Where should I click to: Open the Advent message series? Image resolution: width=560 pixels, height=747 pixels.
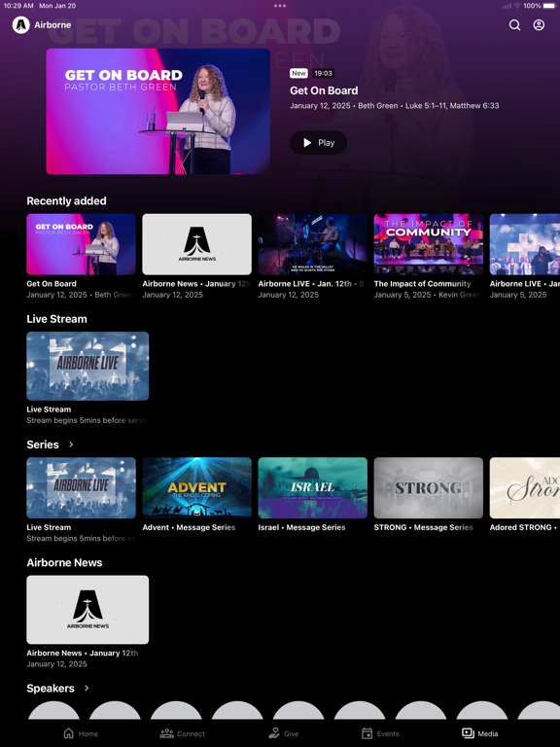point(196,488)
